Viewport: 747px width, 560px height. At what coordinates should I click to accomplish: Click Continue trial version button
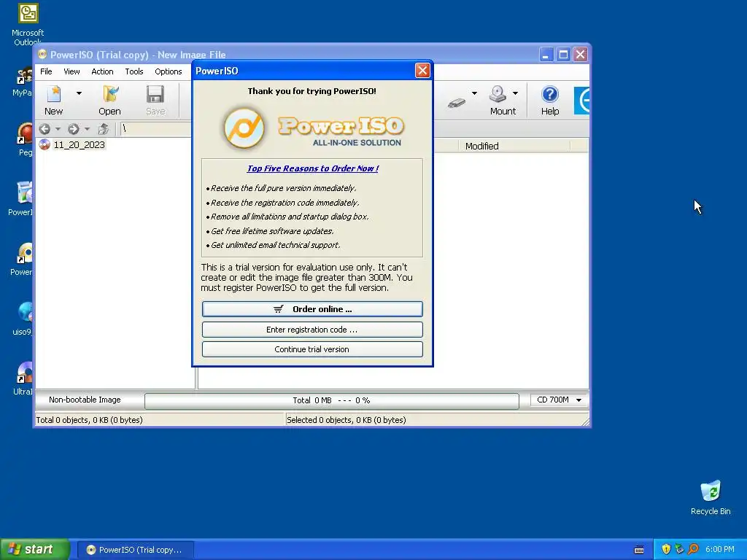(312, 349)
